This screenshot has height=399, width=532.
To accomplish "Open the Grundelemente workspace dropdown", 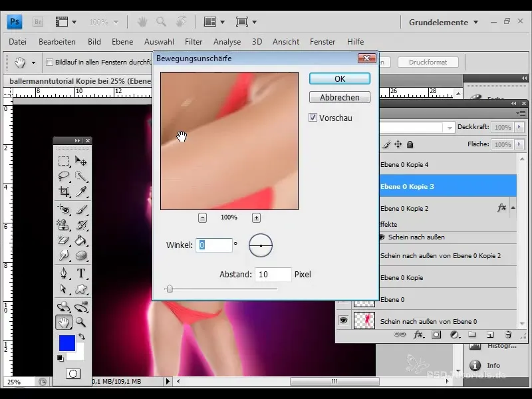I will pyautogui.click(x=444, y=23).
